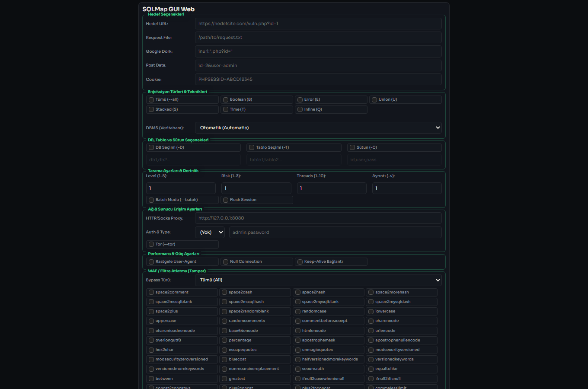Check the overlongutf8 tamper

(151, 341)
